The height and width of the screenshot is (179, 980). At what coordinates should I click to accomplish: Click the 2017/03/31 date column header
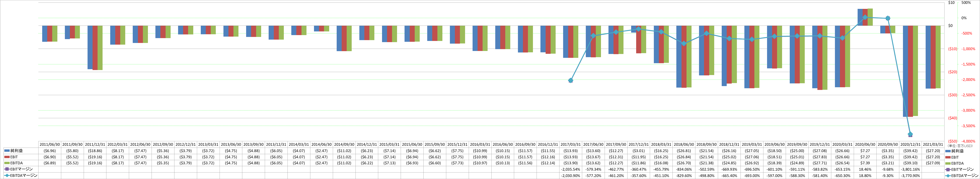[x=571, y=145]
